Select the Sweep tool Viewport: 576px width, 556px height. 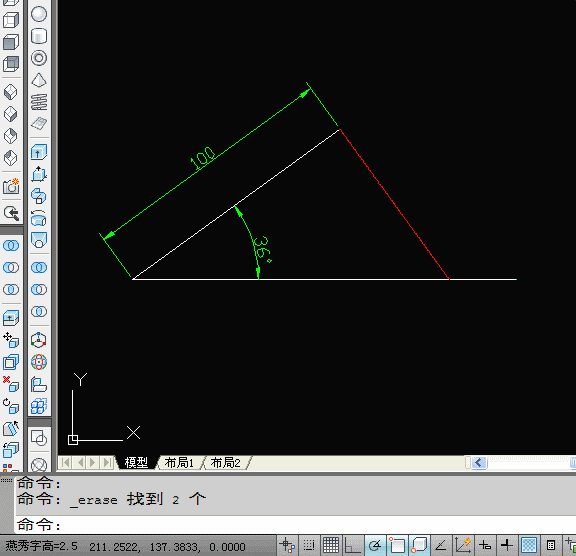coord(39,196)
